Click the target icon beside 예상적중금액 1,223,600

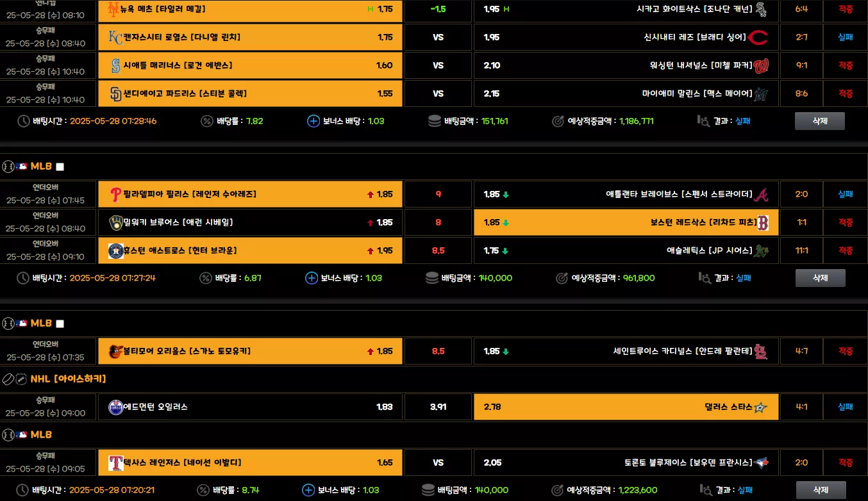pyautogui.click(x=558, y=490)
